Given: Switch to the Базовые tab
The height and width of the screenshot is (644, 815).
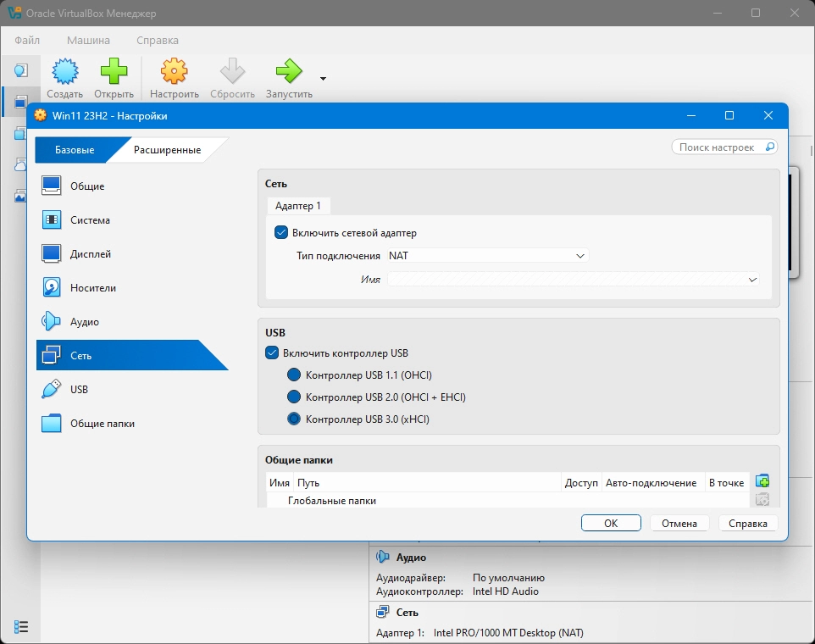Looking at the screenshot, I should point(75,150).
